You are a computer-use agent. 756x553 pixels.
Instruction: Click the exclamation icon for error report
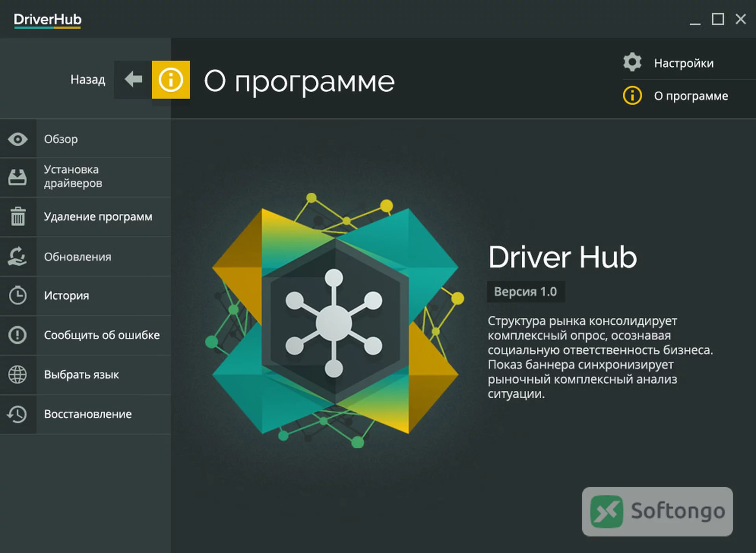[x=18, y=335]
